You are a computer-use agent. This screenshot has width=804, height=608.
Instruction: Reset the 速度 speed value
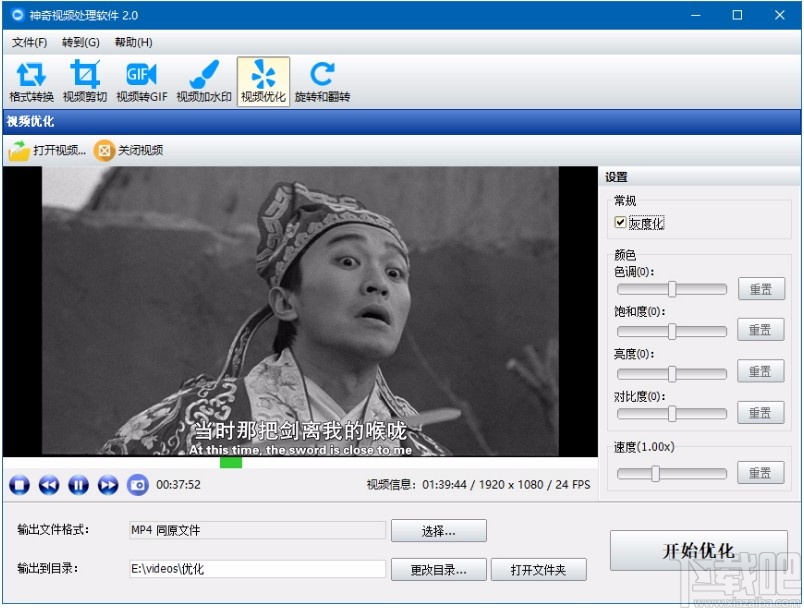pyautogui.click(x=761, y=473)
